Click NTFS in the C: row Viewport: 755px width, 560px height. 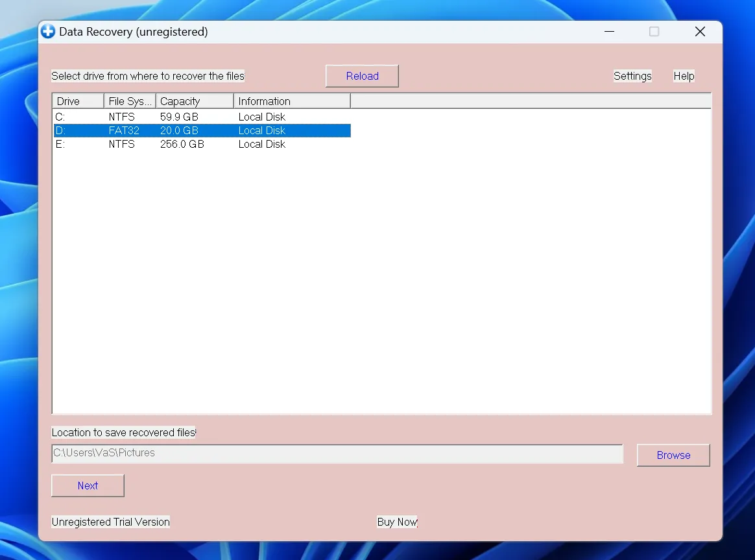click(121, 117)
